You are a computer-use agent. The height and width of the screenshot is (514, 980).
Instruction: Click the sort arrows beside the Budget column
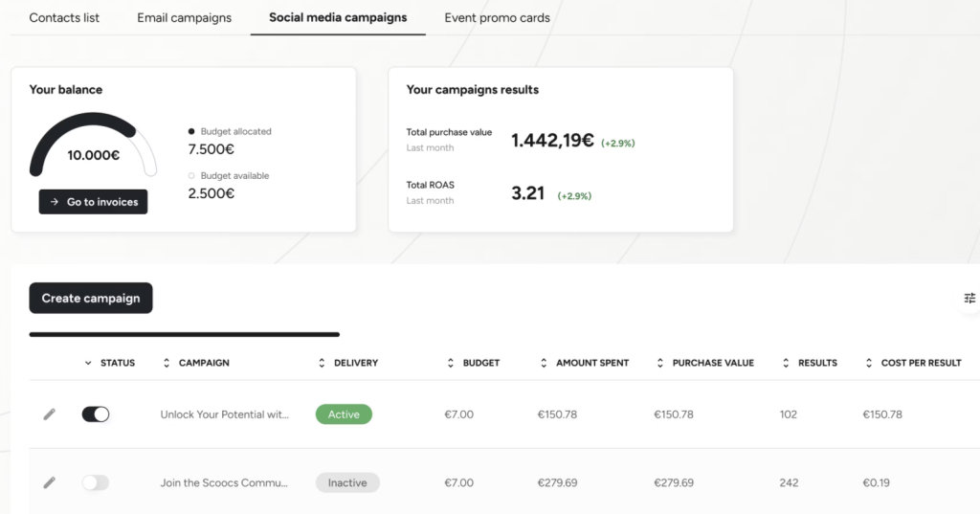(x=451, y=364)
